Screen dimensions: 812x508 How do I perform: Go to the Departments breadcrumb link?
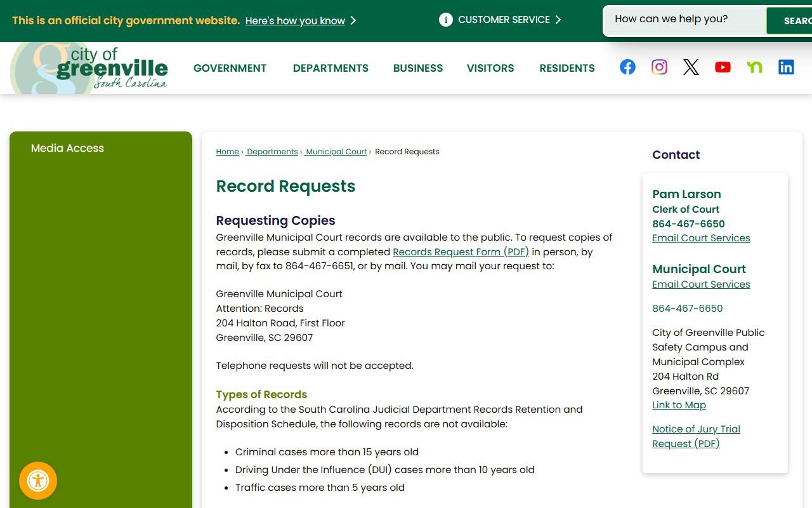click(x=272, y=152)
